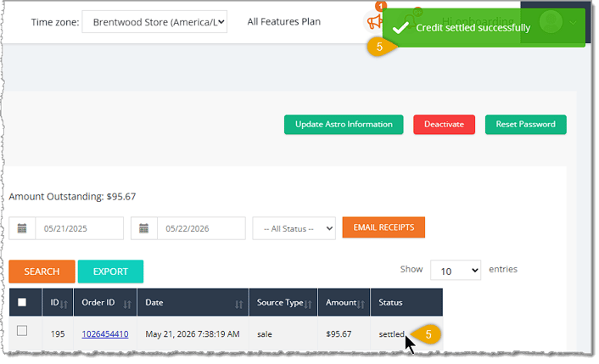Click the Reset Password button
Image resolution: width=599 pixels, height=364 pixels.
[526, 125]
